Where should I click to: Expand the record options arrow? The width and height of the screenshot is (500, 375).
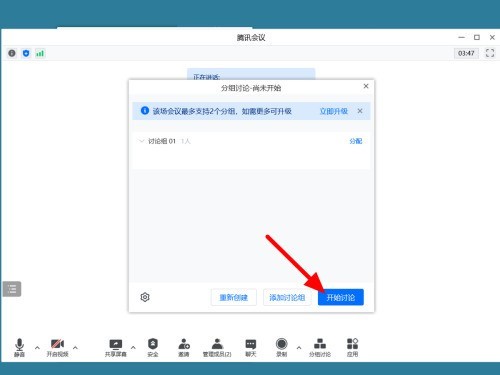pos(299,348)
